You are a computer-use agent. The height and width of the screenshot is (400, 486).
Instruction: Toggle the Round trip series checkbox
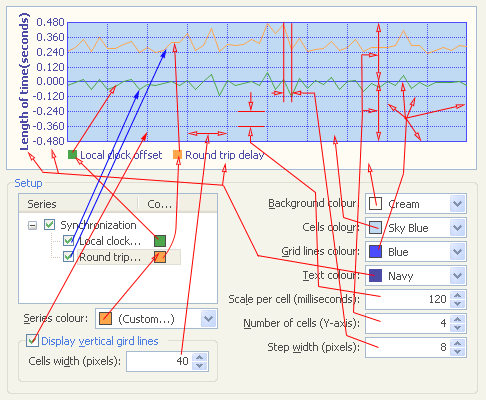[68, 257]
